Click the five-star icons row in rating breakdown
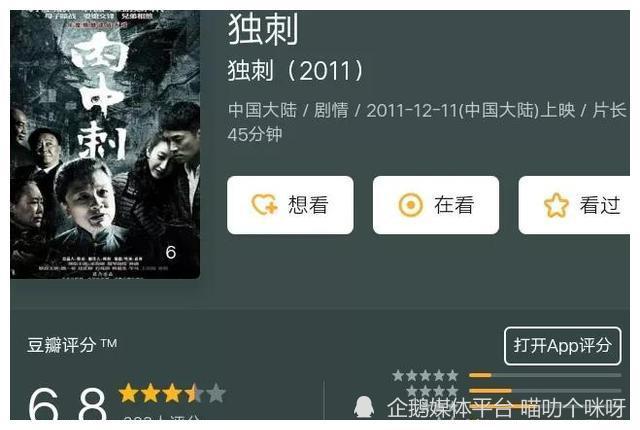 click(425, 375)
